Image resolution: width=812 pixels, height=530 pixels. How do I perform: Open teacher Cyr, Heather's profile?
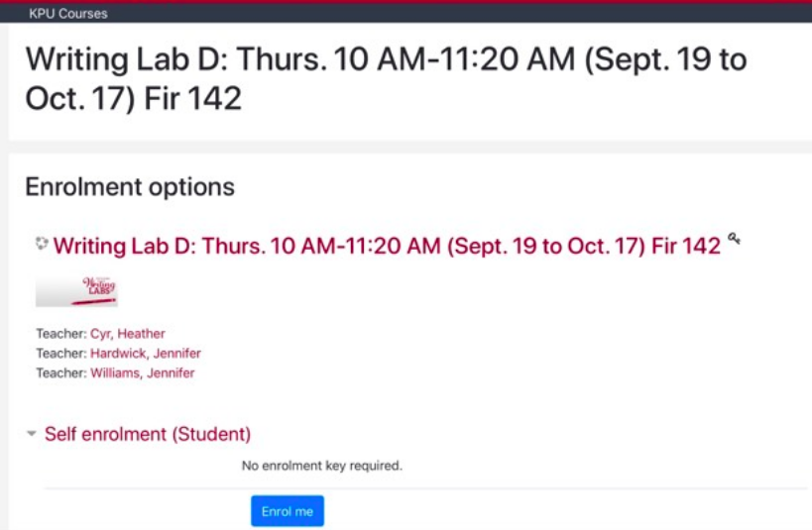[128, 334]
